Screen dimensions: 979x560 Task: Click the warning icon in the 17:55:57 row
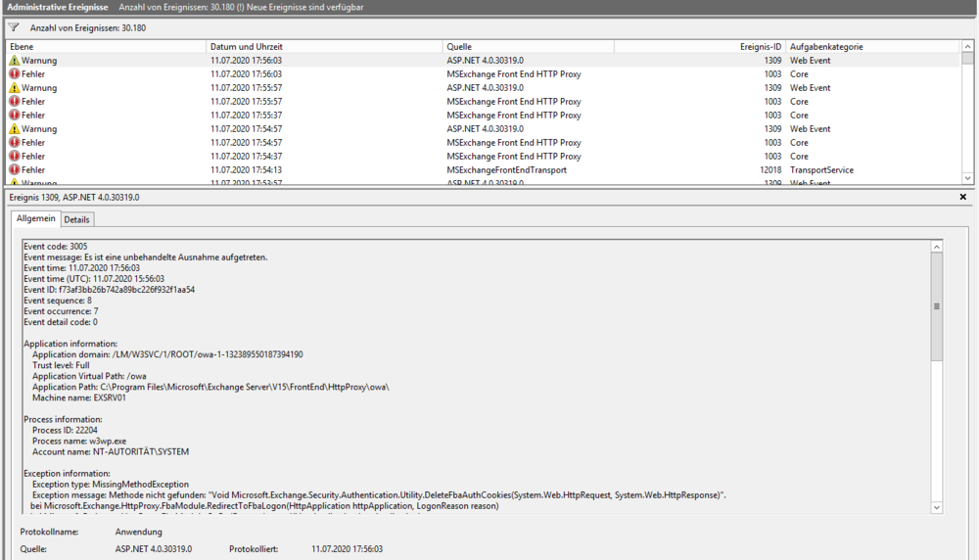click(14, 88)
